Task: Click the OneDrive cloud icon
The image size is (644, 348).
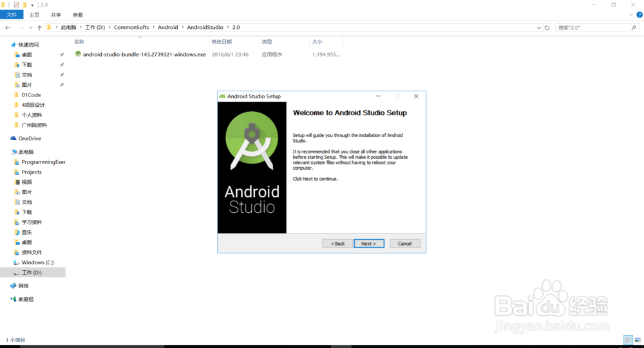Action: pos(13,138)
